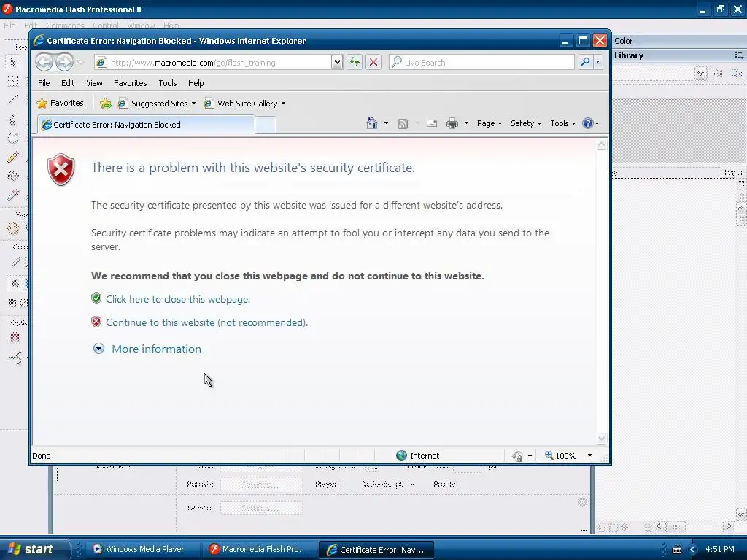Image resolution: width=747 pixels, height=560 pixels.
Task: Click the Certificate Error taskbar button
Action: pos(376,550)
